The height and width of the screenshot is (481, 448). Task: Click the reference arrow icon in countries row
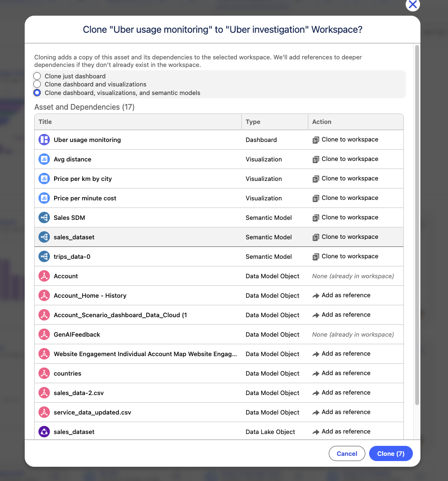coord(316,373)
